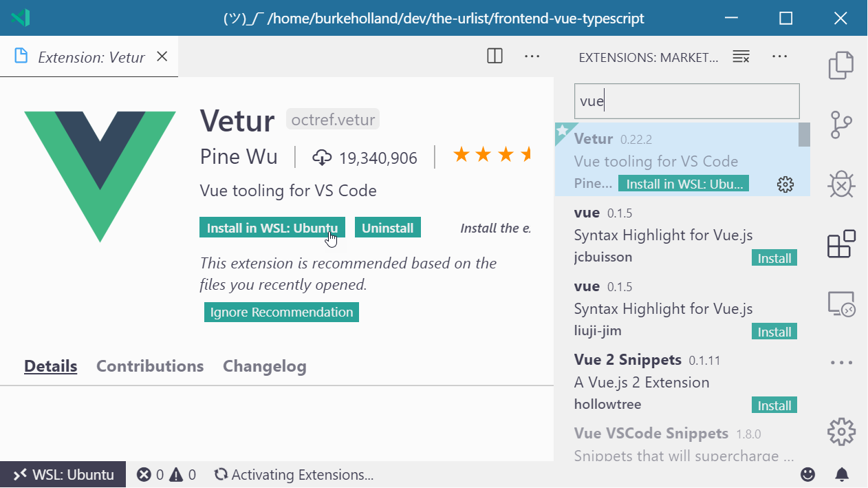
Task: Open editor More Actions next to split icon
Action: [x=532, y=56]
